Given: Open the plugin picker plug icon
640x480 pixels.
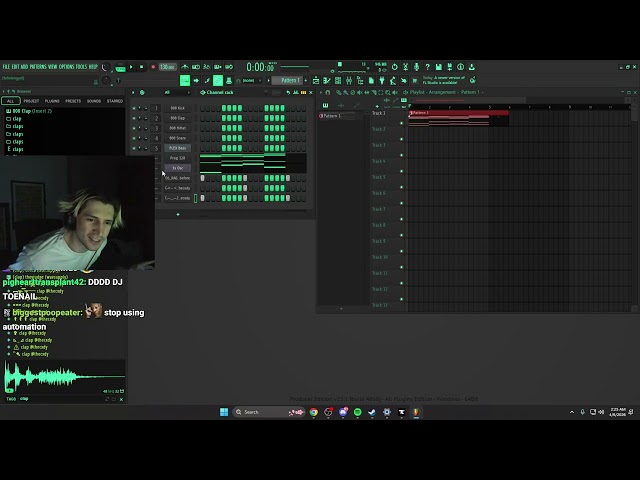Looking at the screenshot, I should pyautogui.click(x=382, y=80).
